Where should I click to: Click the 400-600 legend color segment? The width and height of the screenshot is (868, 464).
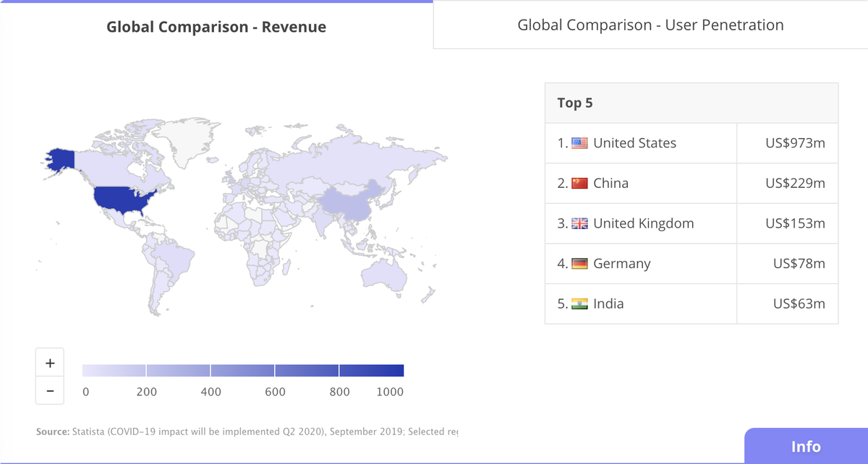[242, 371]
